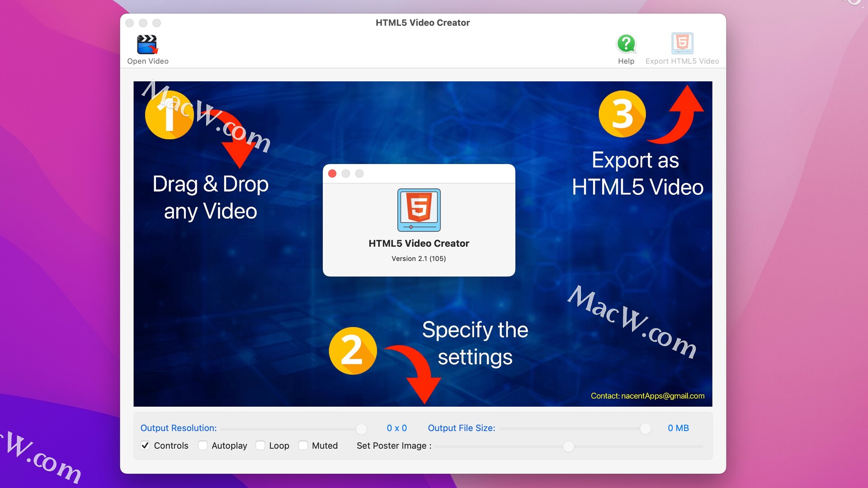Click the Output Resolution label
This screenshot has height=488, width=868.
179,428
